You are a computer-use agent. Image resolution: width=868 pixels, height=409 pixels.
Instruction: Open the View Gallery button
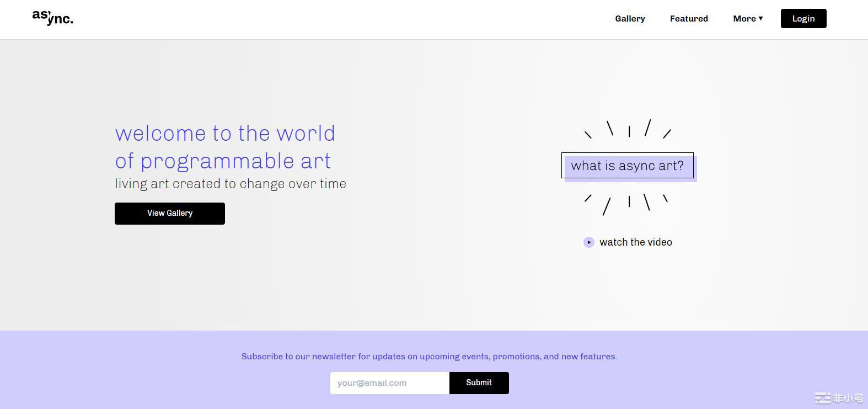click(x=170, y=214)
